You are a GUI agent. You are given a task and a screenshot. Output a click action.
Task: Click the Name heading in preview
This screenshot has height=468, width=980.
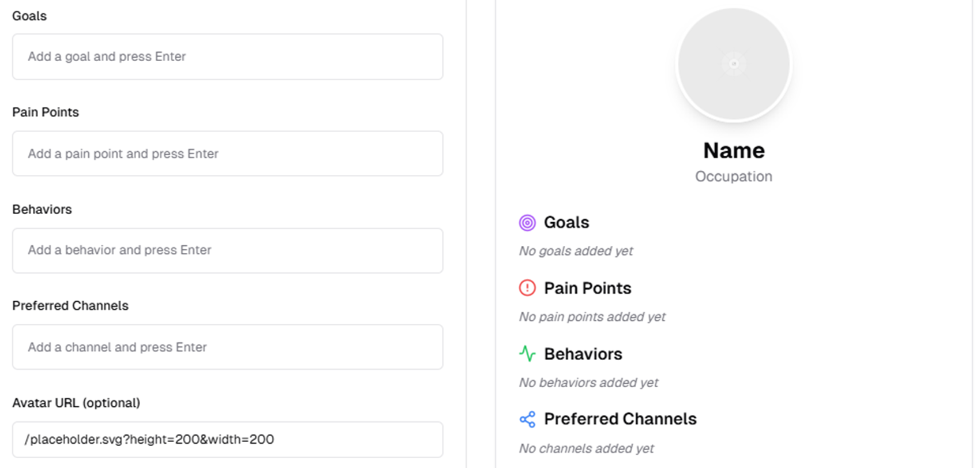734,151
